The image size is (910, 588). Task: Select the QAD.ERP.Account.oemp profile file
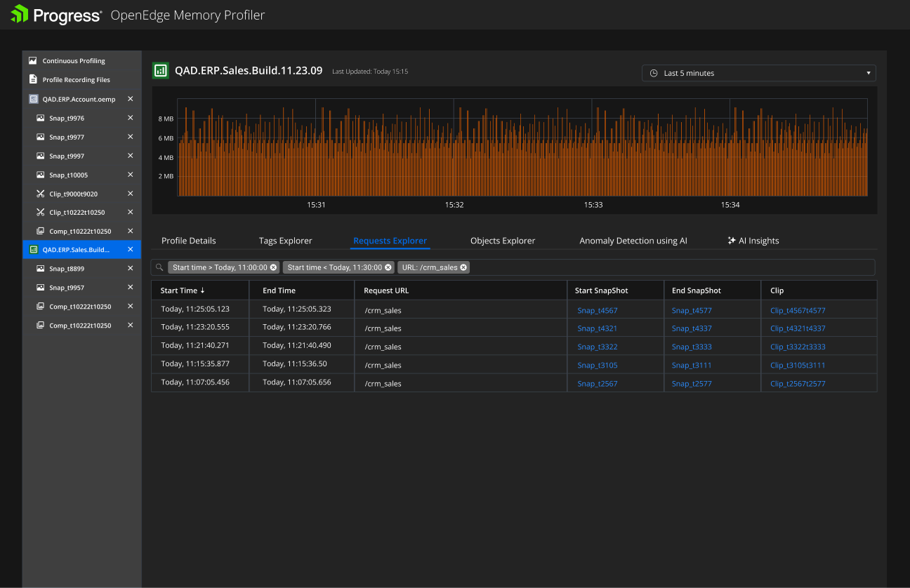pyautogui.click(x=79, y=100)
